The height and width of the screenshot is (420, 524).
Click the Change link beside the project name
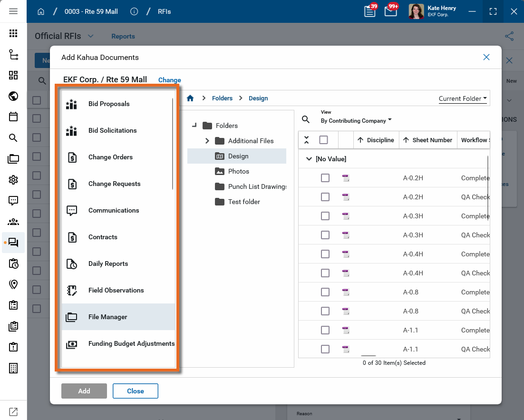click(x=169, y=80)
